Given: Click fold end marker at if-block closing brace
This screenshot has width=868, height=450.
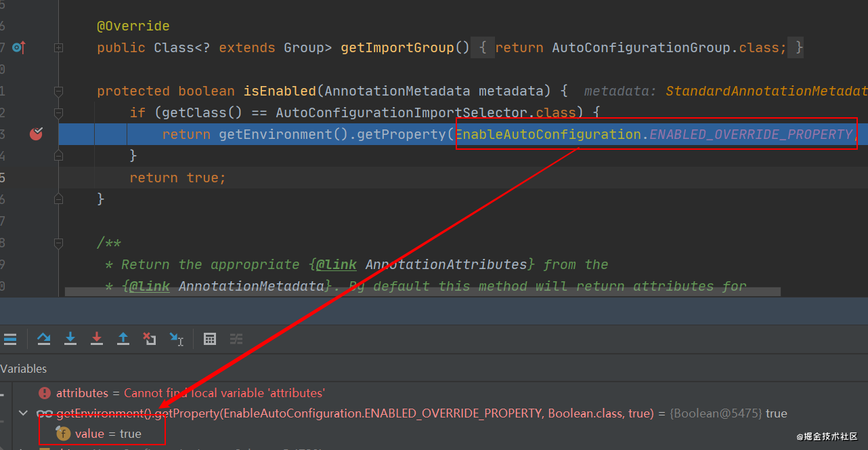Looking at the screenshot, I should (x=59, y=156).
